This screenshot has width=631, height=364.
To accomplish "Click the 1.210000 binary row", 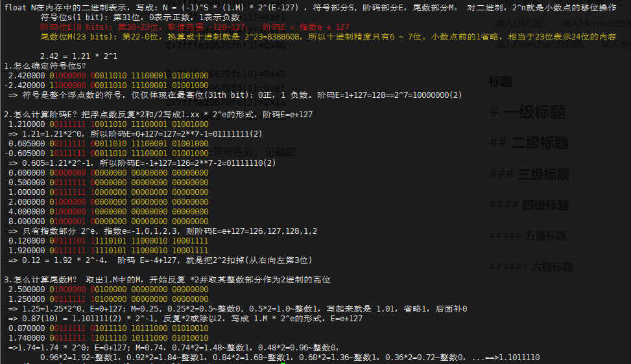I will click(x=108, y=124).
